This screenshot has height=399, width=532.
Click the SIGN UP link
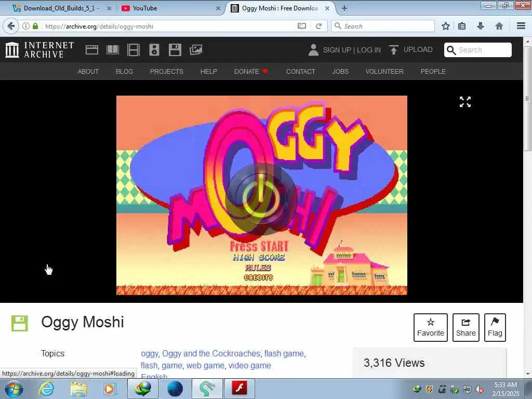tap(337, 50)
